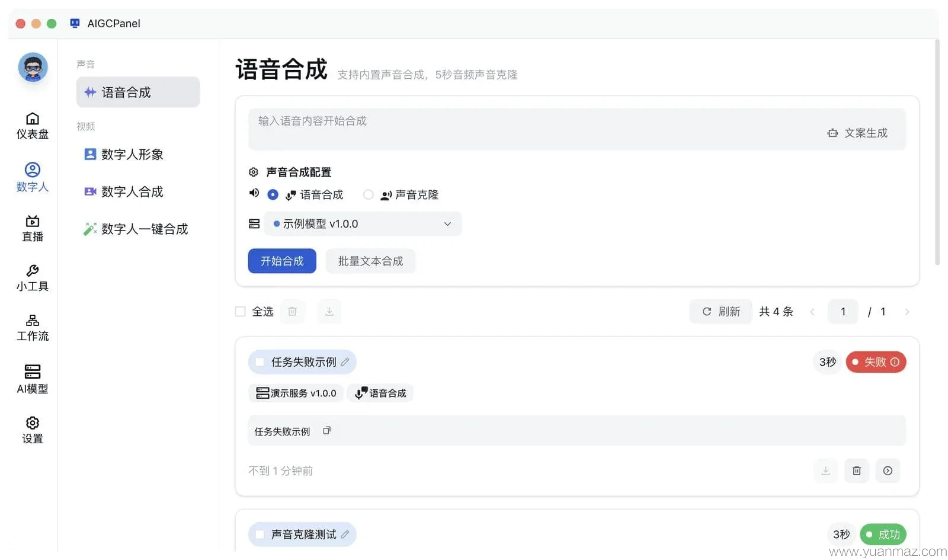Click the green 成功 status badge

point(883,534)
